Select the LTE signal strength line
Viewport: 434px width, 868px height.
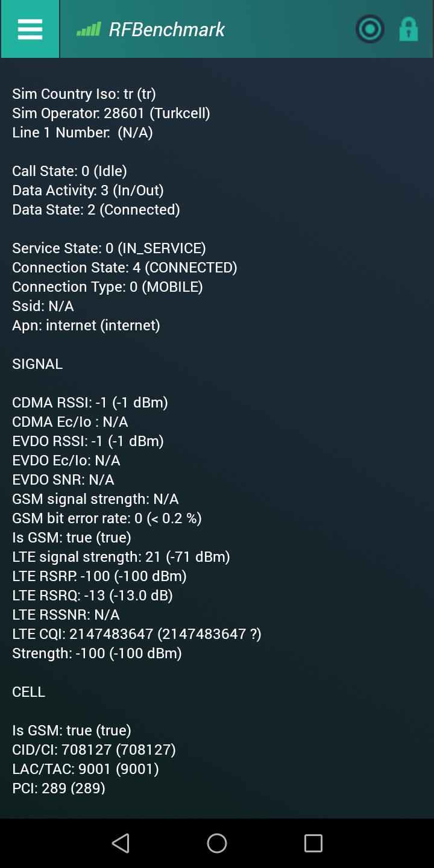coord(121,557)
